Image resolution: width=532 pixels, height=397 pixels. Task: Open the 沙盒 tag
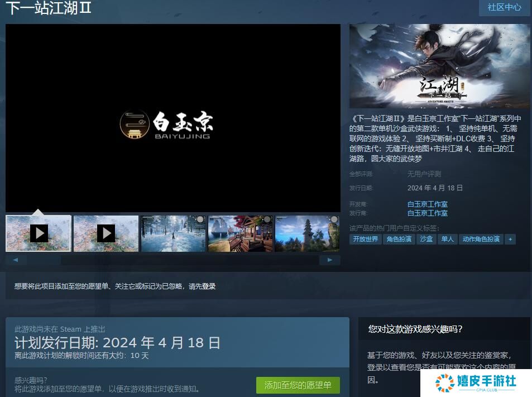coord(426,239)
